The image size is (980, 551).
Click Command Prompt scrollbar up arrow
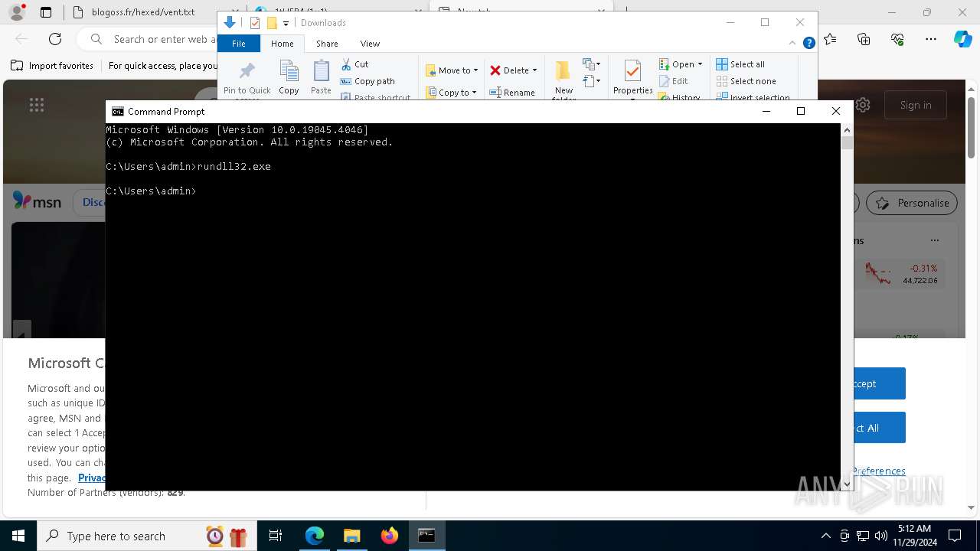pyautogui.click(x=847, y=130)
